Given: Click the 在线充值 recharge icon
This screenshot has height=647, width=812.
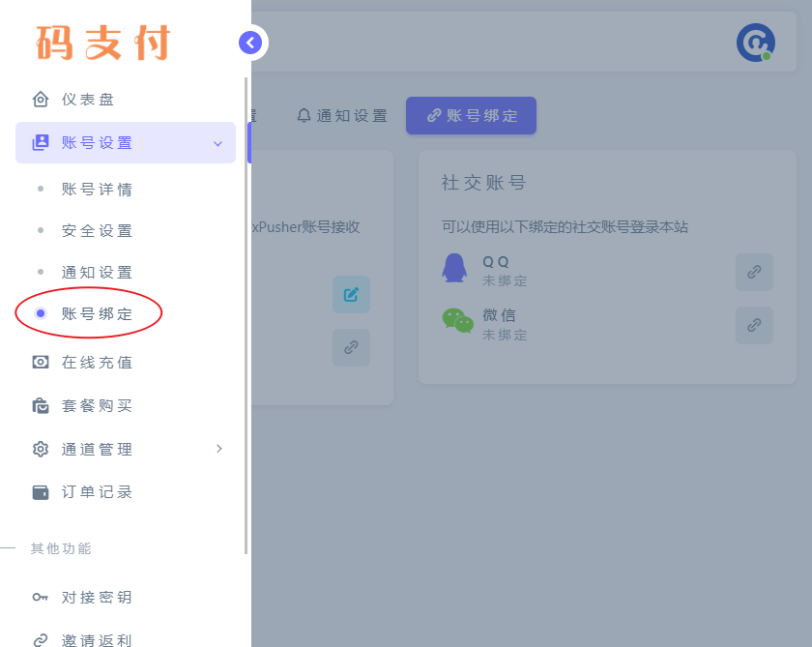Looking at the screenshot, I should coord(39,362).
